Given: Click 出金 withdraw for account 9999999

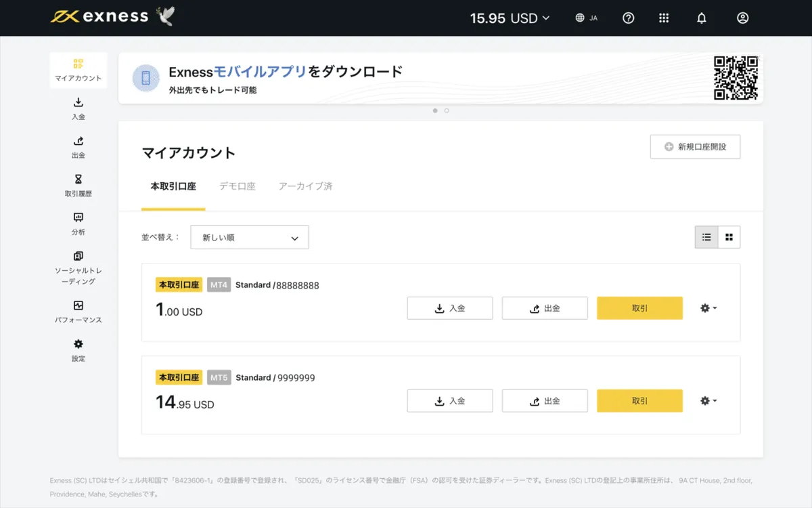Looking at the screenshot, I should tap(545, 401).
